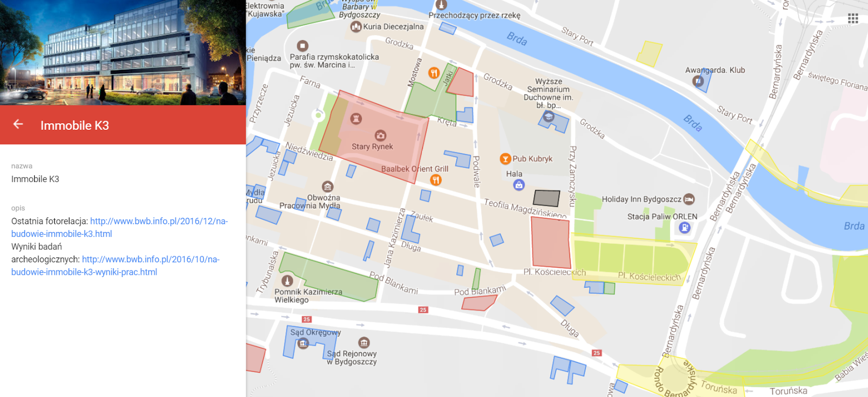
Task: Select the Pomnik Kazimierza Wielkiego monument icon
Action: [x=287, y=281]
